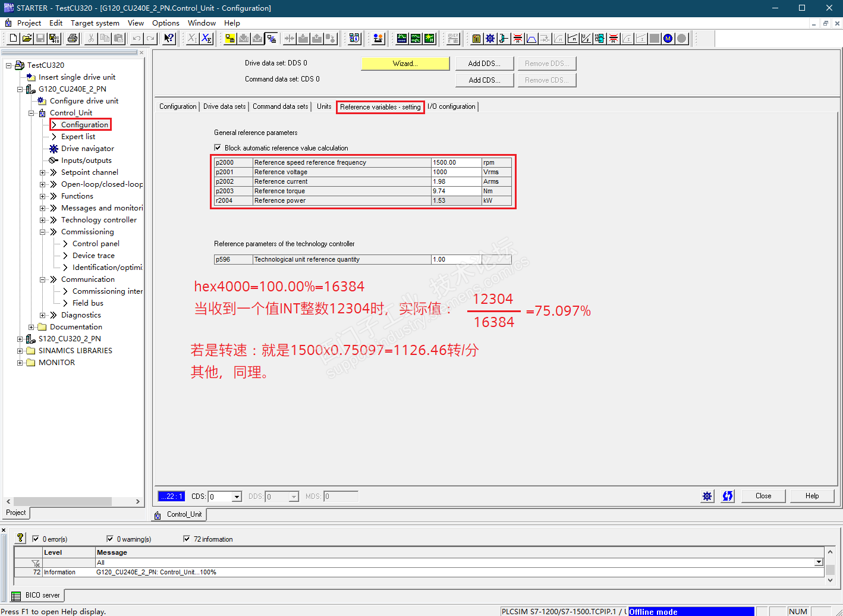Expand the Diagnostics tree node
843x616 pixels.
tap(43, 315)
